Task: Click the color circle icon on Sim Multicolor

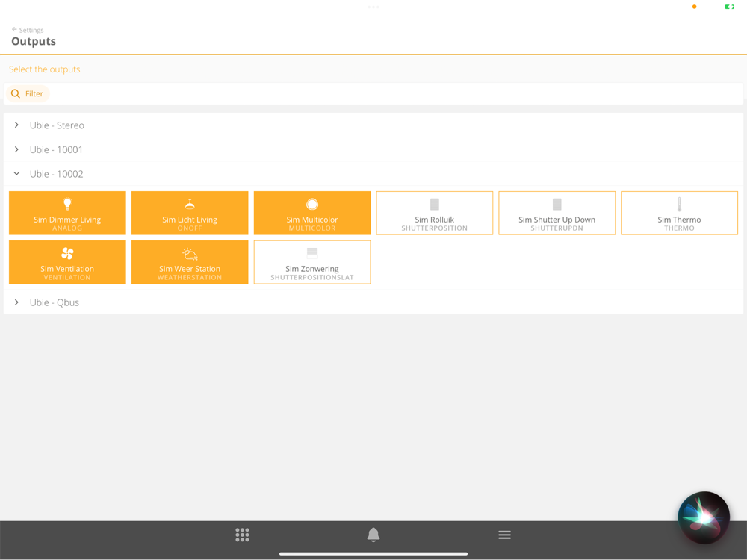Action: pos(312,205)
